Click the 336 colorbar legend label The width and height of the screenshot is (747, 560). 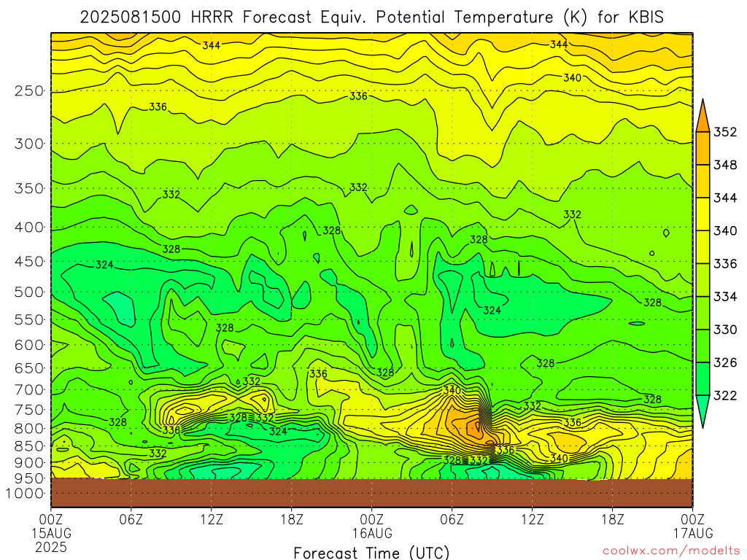click(725, 264)
